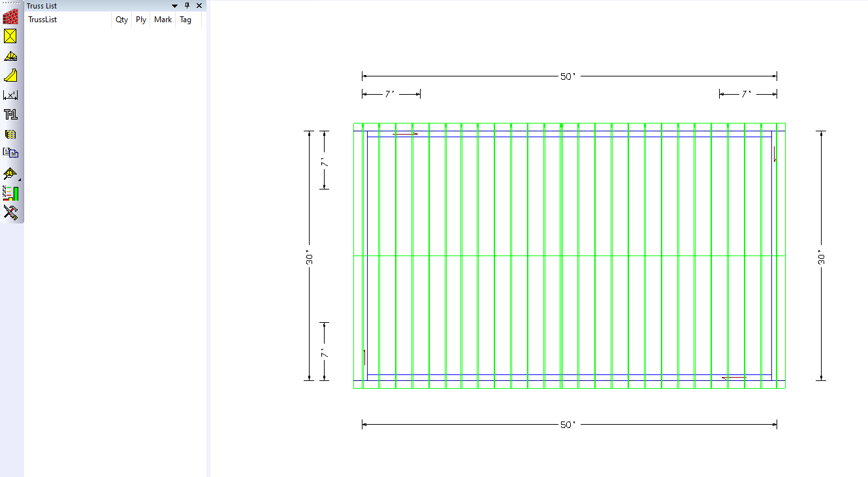Click the bar chart report icon
Viewport: 868px width, 477px height.
tap(10, 193)
